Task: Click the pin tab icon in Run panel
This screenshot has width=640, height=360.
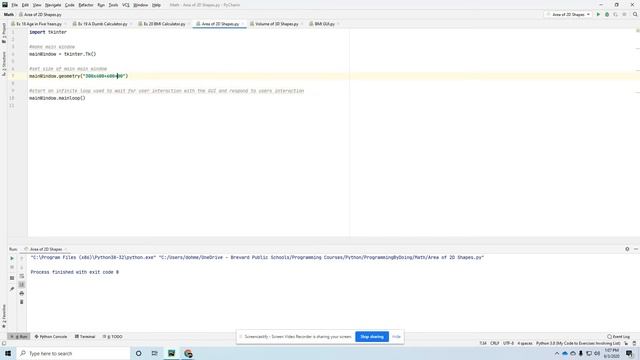Action: coord(12,289)
